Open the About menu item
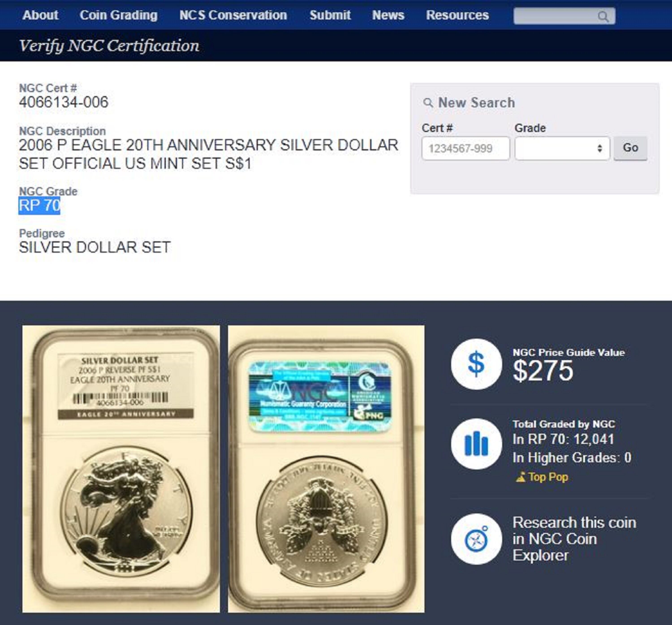The width and height of the screenshot is (672, 625). 40,15
